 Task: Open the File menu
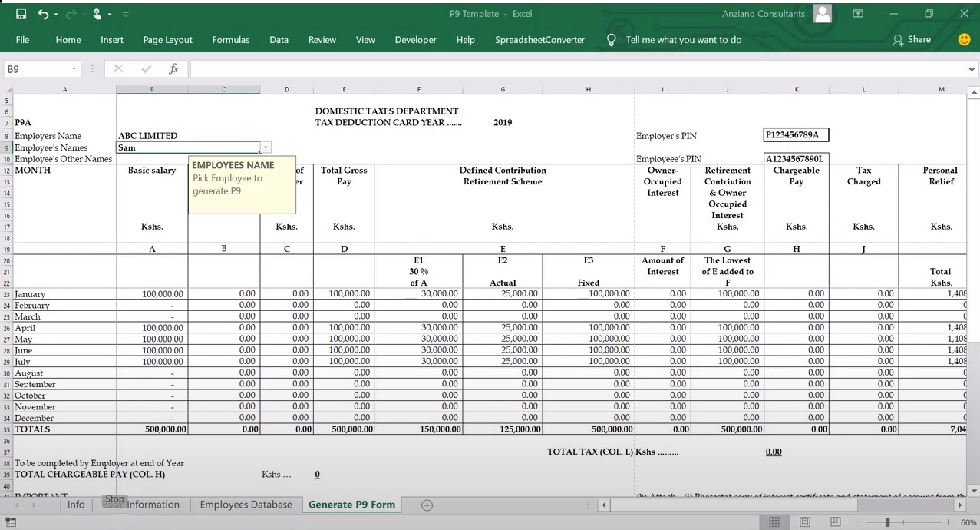coord(22,40)
